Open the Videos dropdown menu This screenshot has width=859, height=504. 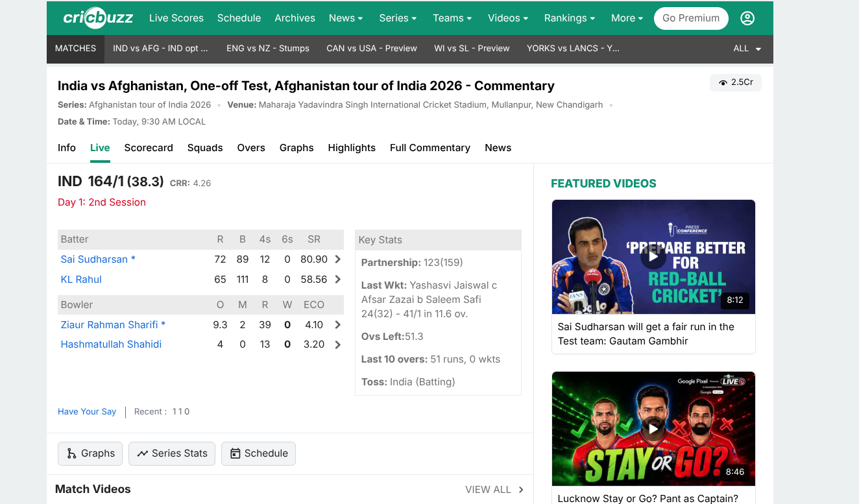coord(508,18)
